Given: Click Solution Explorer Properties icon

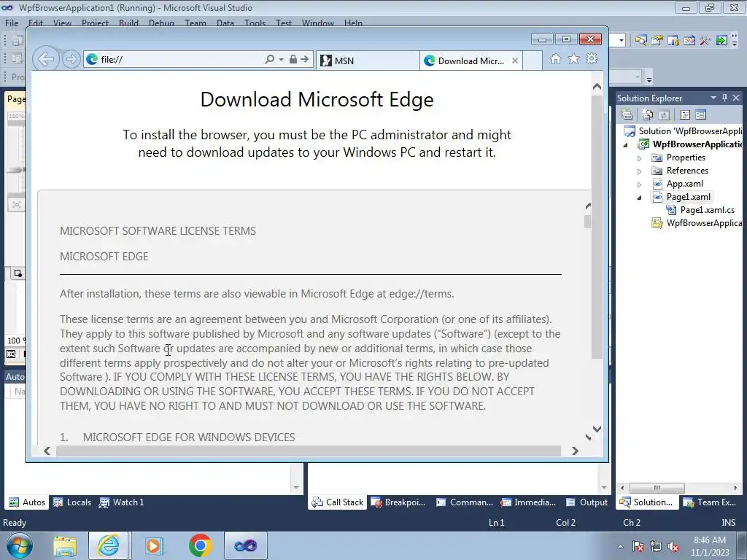Looking at the screenshot, I should pyautogui.click(x=627, y=114).
